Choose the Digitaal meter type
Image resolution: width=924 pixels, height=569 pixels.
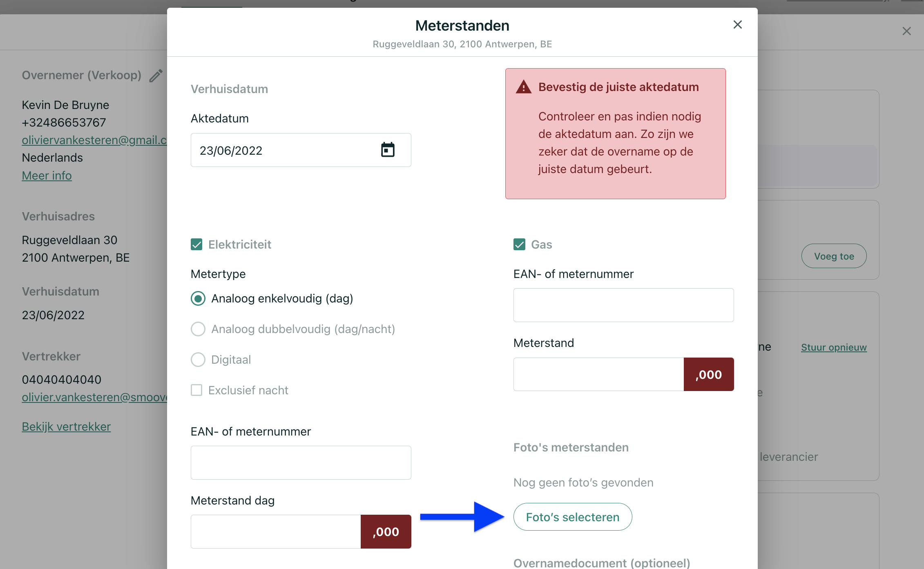tap(198, 360)
